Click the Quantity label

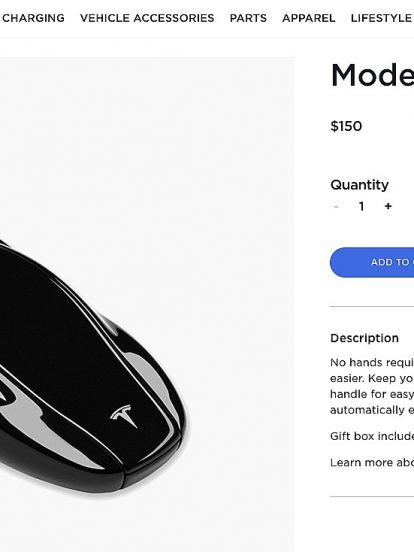(x=359, y=185)
